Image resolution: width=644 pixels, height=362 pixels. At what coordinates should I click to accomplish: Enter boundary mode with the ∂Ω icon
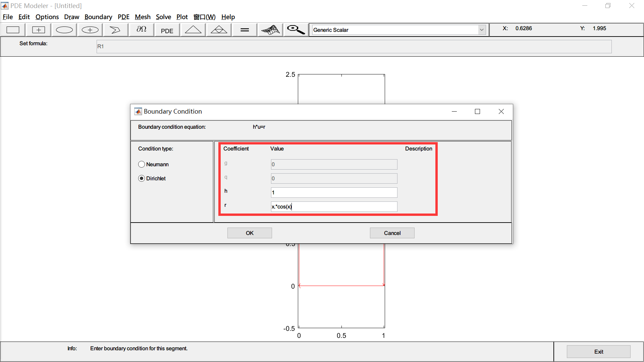(141, 29)
